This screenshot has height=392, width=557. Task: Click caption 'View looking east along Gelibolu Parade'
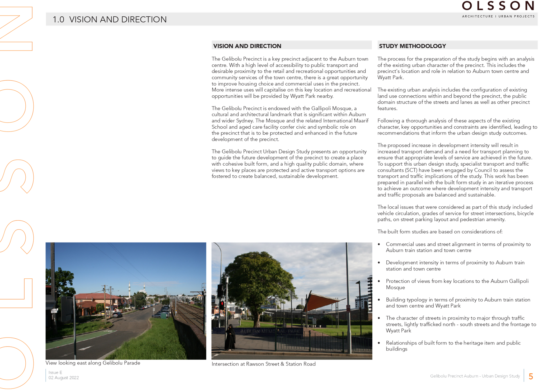(x=93, y=363)
